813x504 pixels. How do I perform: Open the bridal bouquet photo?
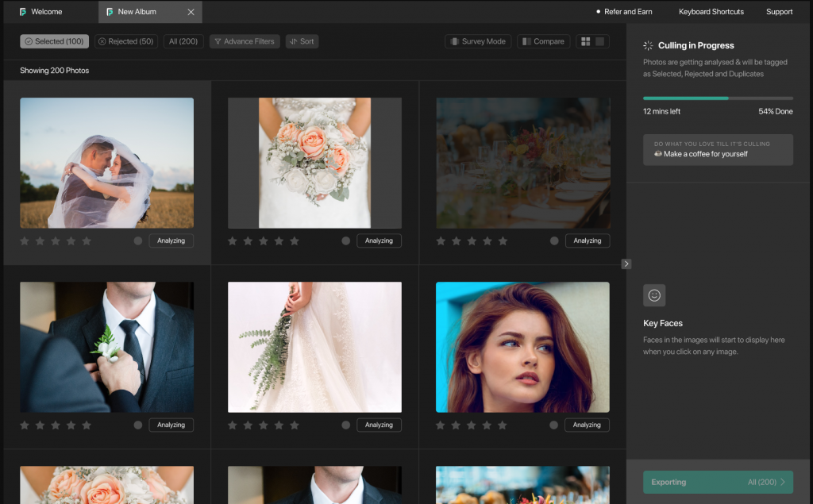314,163
